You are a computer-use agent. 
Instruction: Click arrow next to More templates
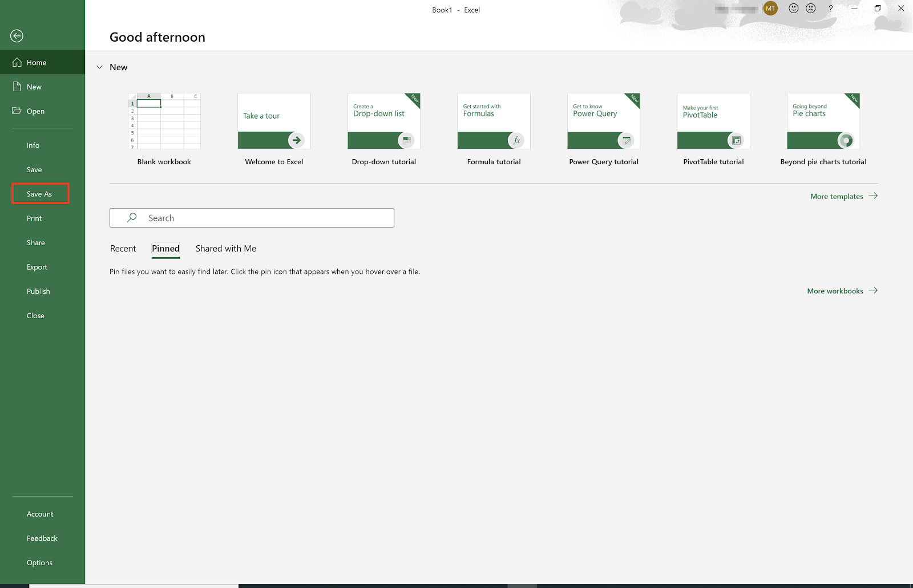pyautogui.click(x=873, y=196)
